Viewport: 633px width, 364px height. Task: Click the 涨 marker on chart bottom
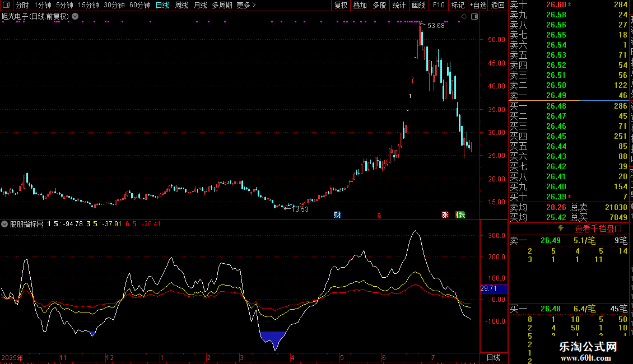445,214
